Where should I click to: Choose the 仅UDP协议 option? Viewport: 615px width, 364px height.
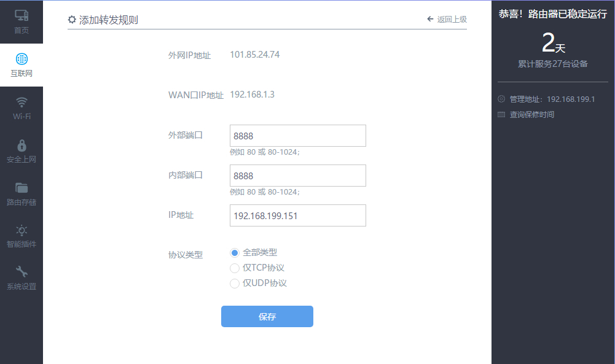tap(234, 283)
